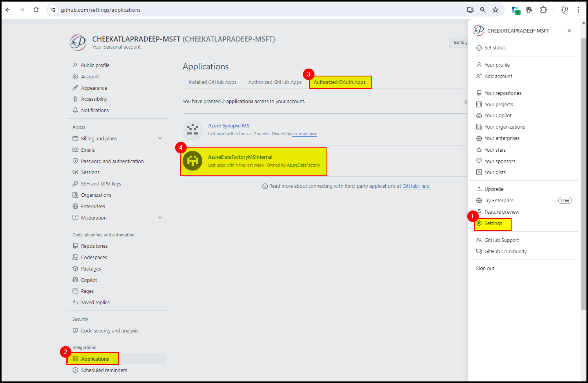Image resolution: width=588 pixels, height=383 pixels.
Task: Open Your projects from user menu
Action: [499, 104]
